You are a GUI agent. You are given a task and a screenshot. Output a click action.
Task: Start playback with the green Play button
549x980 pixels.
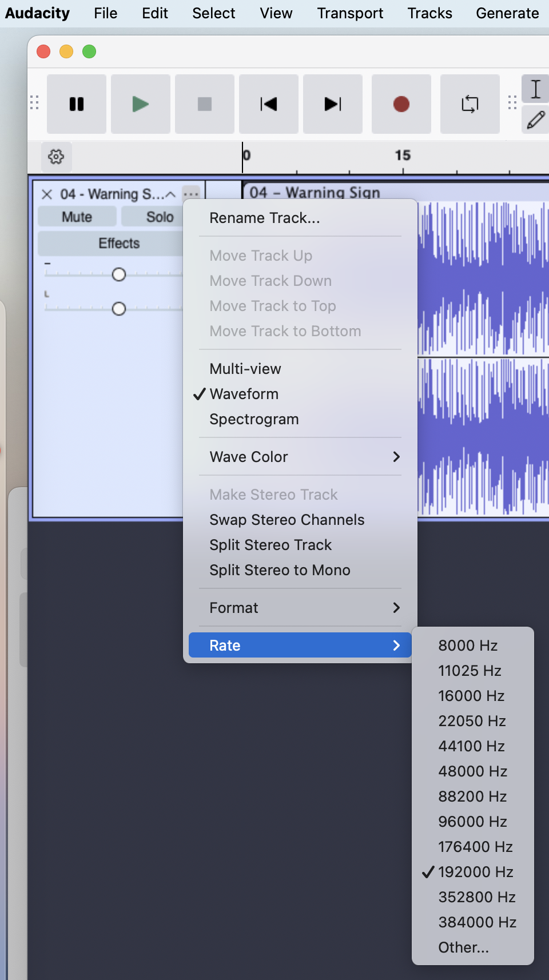[x=141, y=104]
